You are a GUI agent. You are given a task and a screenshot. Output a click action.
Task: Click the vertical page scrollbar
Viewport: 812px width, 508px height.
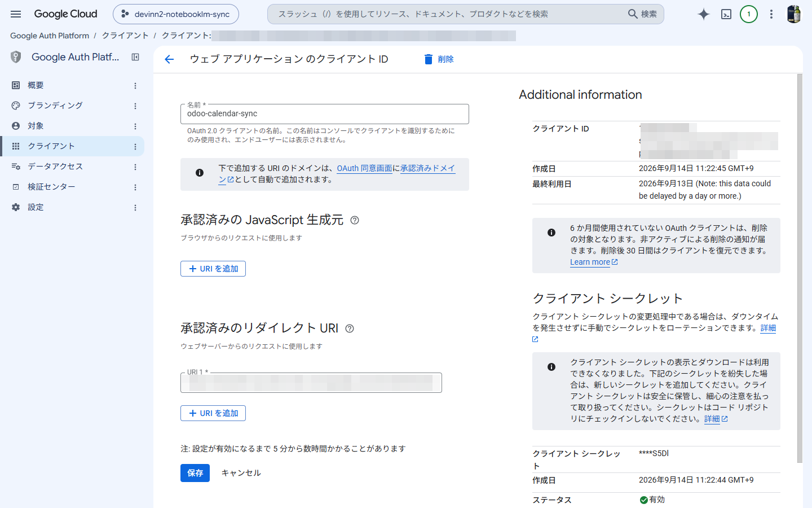(x=800, y=268)
